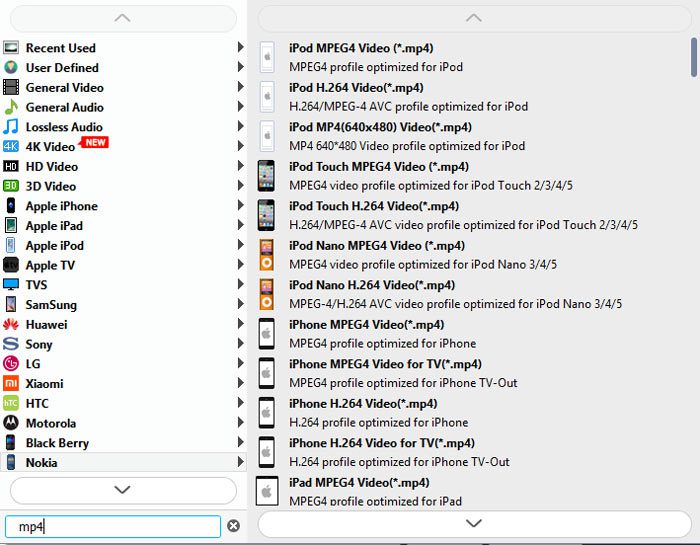Select iPod MP4(640x480) Video(*.mp4) profile
The width and height of the screenshot is (700, 545).
[473, 136]
